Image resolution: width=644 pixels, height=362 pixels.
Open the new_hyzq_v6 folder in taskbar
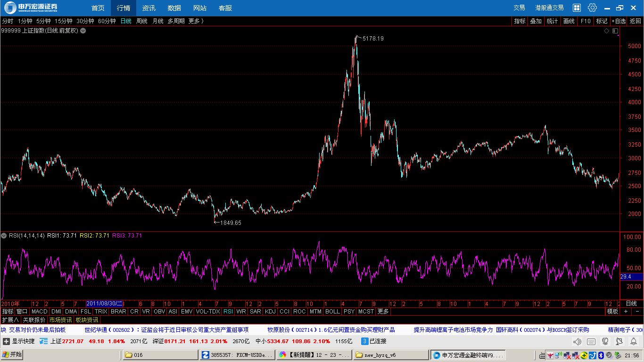click(x=391, y=355)
